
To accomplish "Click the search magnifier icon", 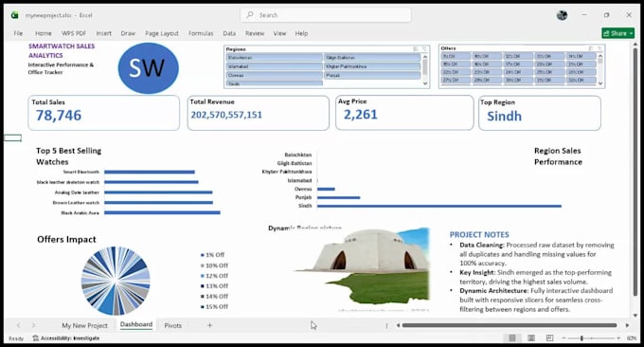I will pyautogui.click(x=250, y=15).
